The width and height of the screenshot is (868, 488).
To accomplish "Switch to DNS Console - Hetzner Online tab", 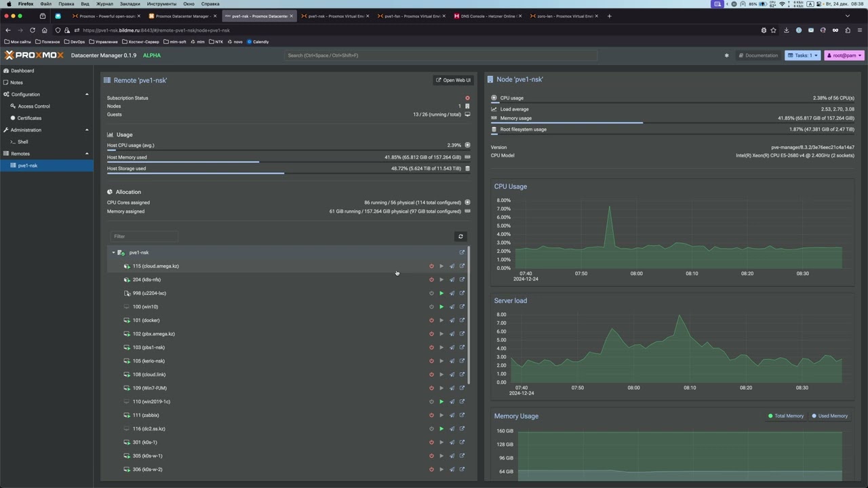I will [487, 16].
